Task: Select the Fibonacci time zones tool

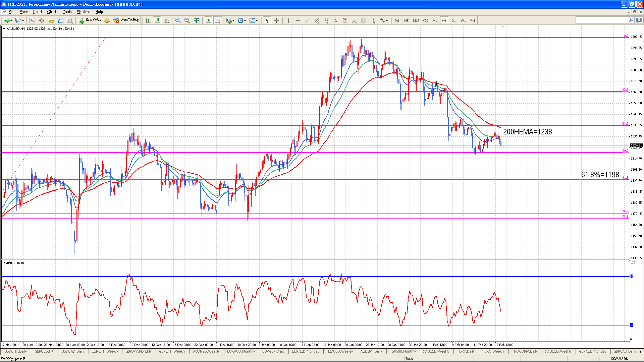Action: pos(373,20)
